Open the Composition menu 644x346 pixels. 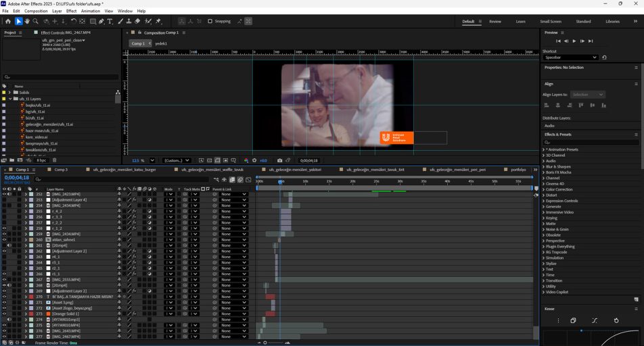pos(36,11)
